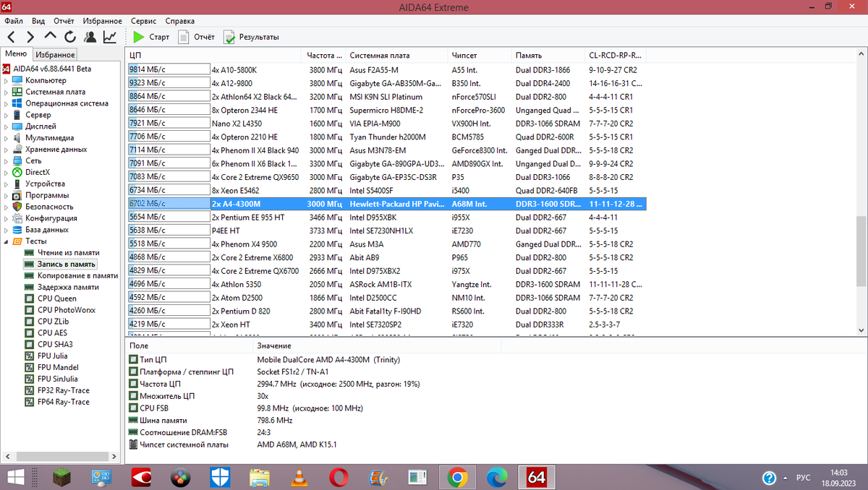Expand the Мультимедиа tree node

point(7,138)
